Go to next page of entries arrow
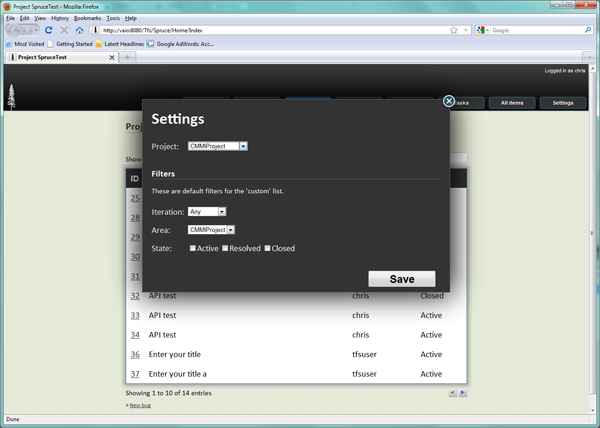600x428 pixels. coord(463,393)
